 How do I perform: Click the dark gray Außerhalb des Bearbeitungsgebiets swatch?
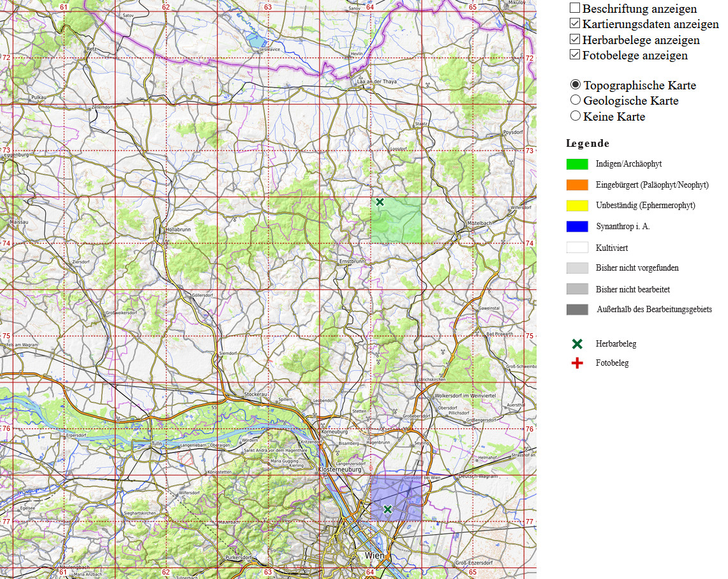(x=577, y=310)
